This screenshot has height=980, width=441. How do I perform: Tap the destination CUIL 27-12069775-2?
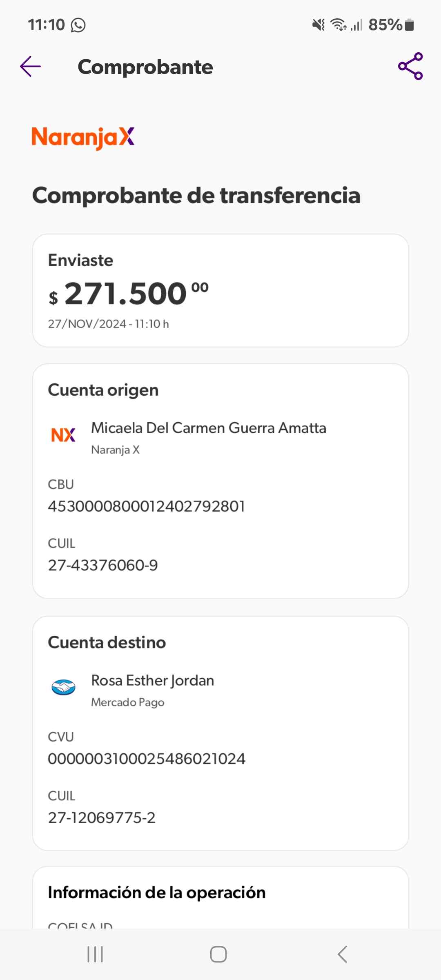pyautogui.click(x=102, y=817)
